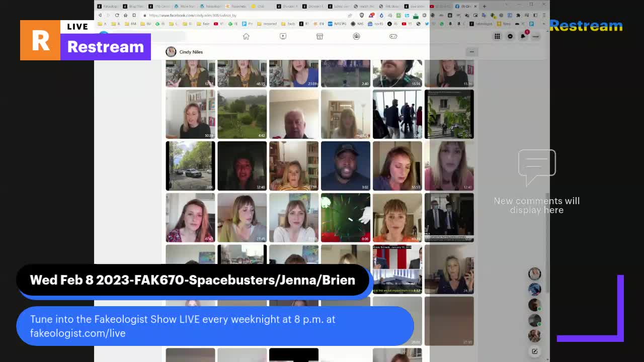Image resolution: width=644 pixels, height=362 pixels.
Task: Play the video with man in cap
Action: pyautogui.click(x=346, y=166)
